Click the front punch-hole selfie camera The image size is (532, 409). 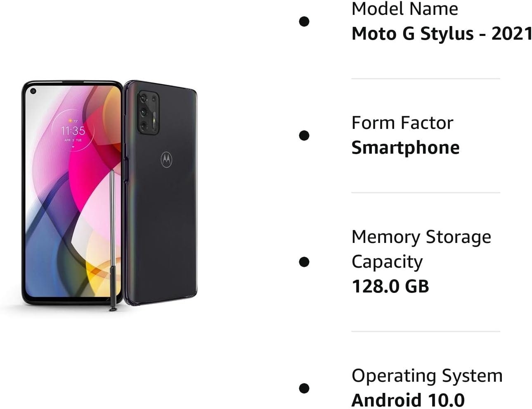pos(33,91)
